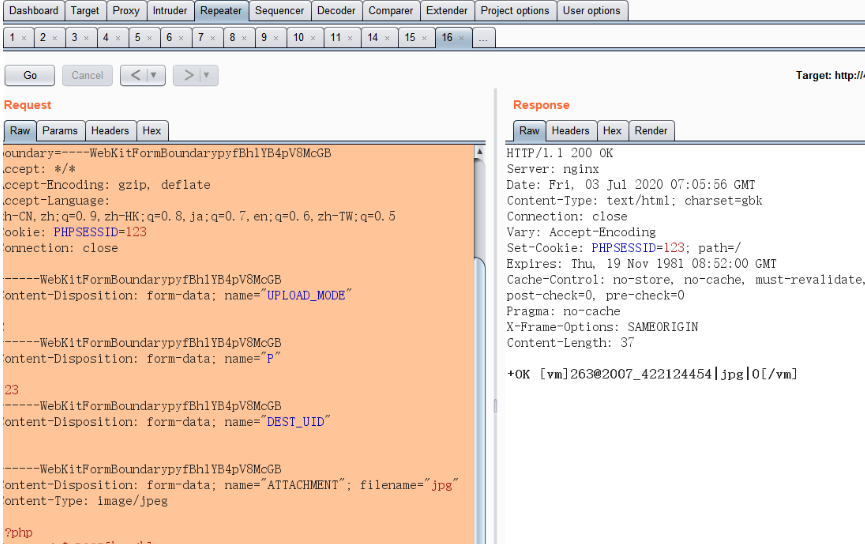
Task: Close Repeater tab 3
Action: click(86, 38)
